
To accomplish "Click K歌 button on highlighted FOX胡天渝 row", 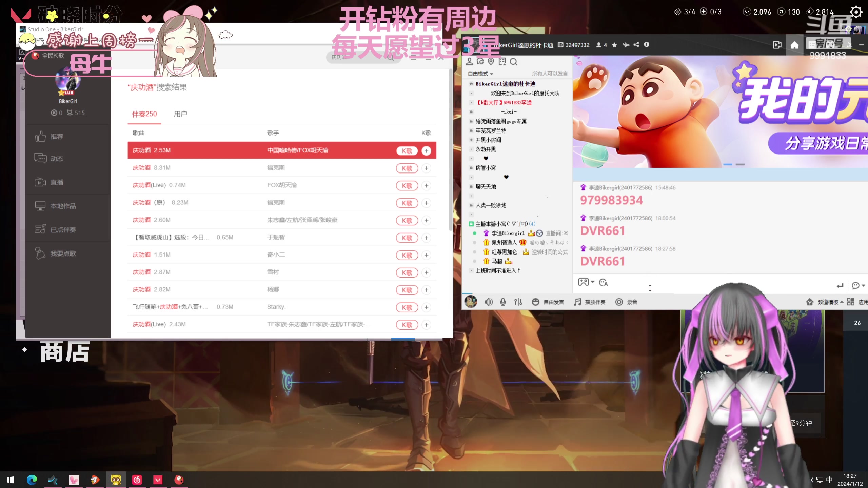I will pyautogui.click(x=407, y=151).
